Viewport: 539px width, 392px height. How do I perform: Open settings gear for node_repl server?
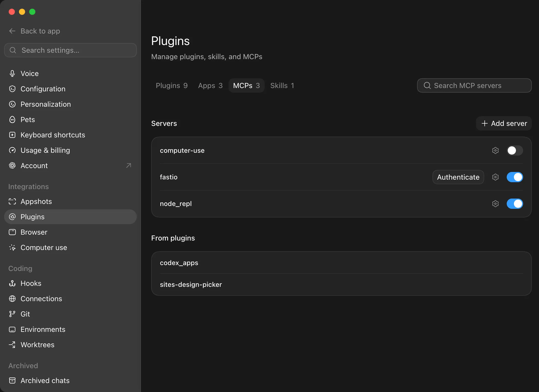[495, 204]
